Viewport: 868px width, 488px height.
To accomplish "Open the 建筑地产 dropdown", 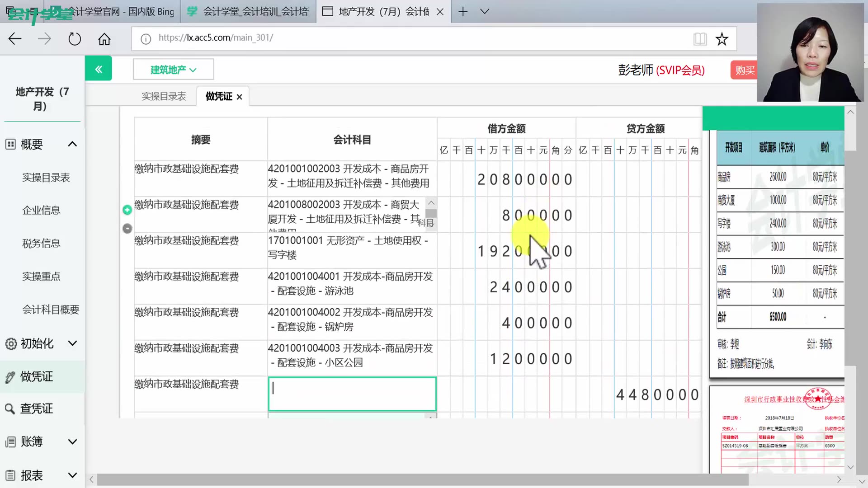I will tap(173, 69).
